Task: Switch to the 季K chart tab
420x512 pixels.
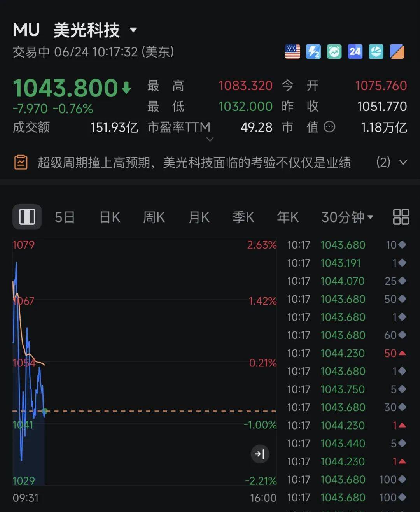Action: click(x=243, y=217)
